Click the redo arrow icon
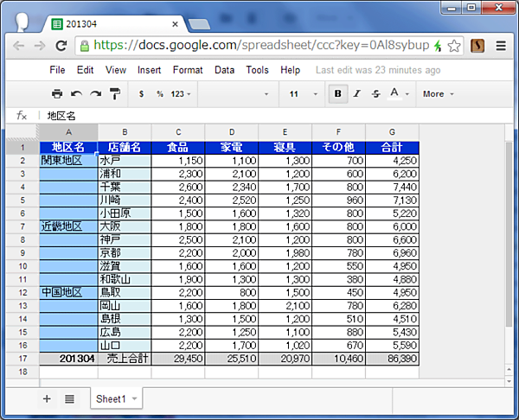 (x=95, y=93)
